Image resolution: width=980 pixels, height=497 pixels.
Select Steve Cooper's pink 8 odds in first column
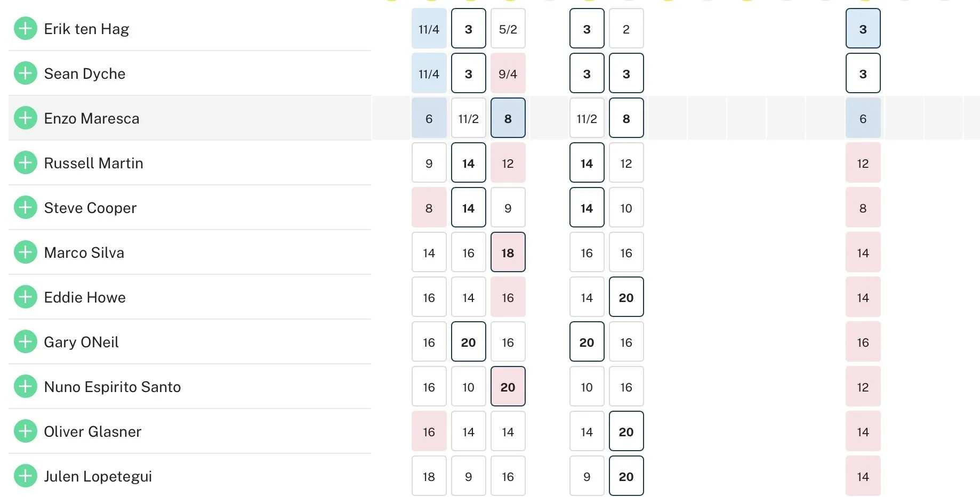[429, 208]
